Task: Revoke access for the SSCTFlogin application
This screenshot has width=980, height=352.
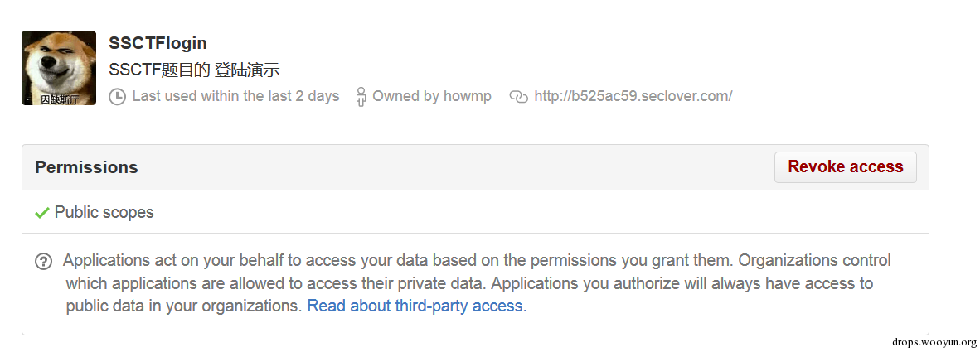Action: point(845,167)
